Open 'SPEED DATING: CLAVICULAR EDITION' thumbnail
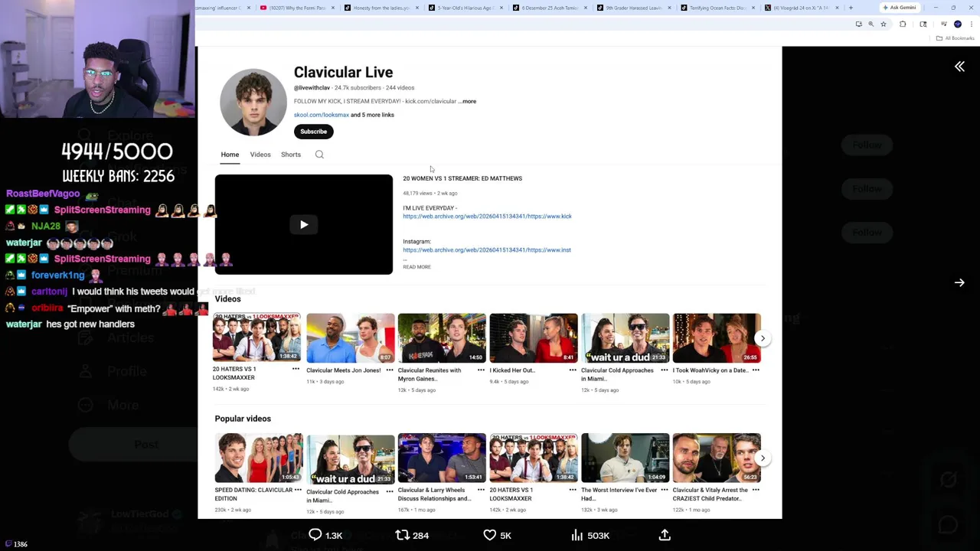This screenshot has height=551, width=980. click(259, 458)
